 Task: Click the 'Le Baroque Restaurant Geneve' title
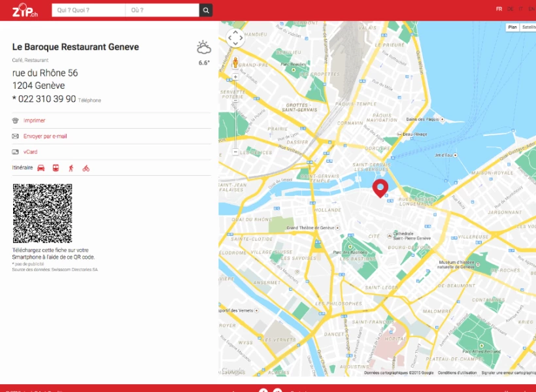pyautogui.click(x=76, y=47)
